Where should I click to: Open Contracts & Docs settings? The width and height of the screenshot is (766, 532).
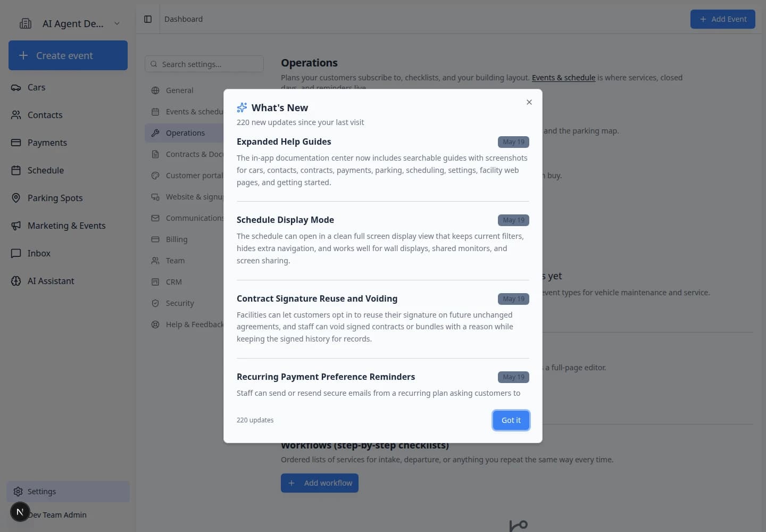184,154
